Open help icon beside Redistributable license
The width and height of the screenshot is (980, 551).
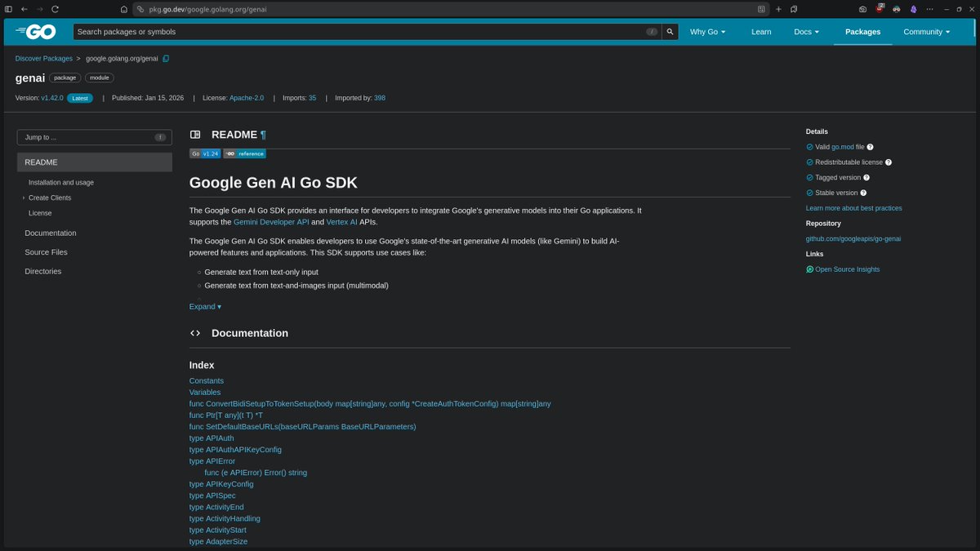click(889, 162)
